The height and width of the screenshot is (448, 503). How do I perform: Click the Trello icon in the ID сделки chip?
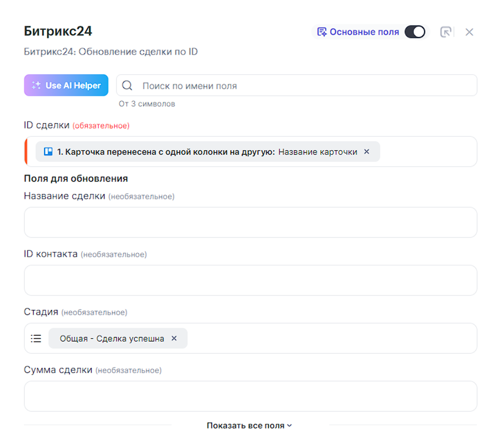48,152
